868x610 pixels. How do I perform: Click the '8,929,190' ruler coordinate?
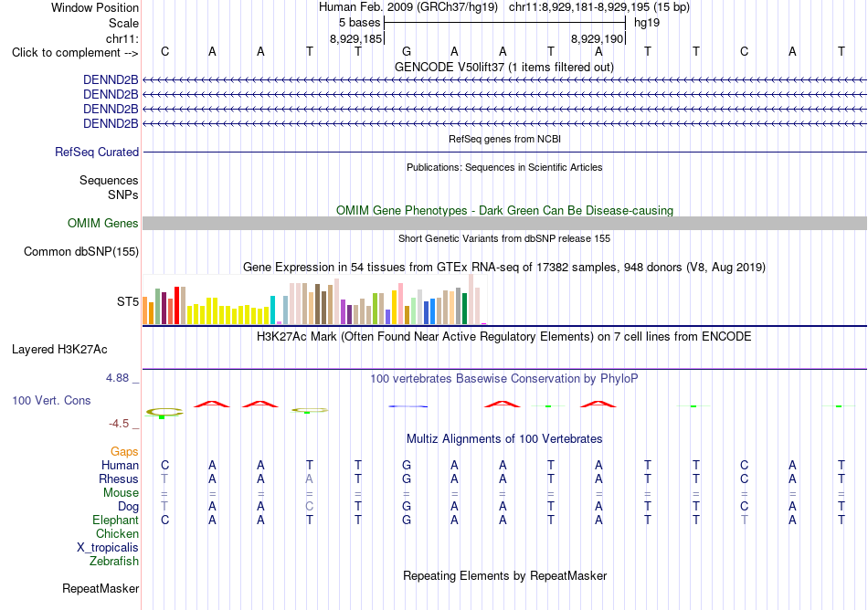(598, 38)
